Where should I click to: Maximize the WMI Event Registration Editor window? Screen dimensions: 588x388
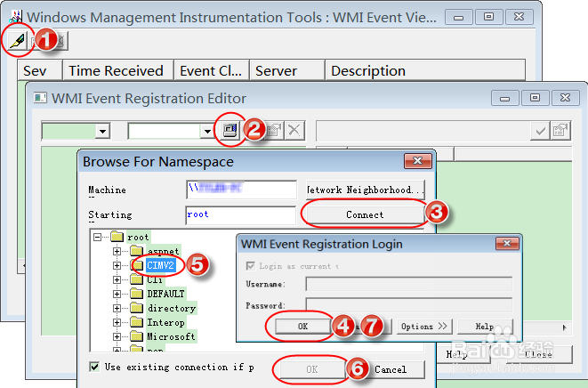(x=536, y=98)
